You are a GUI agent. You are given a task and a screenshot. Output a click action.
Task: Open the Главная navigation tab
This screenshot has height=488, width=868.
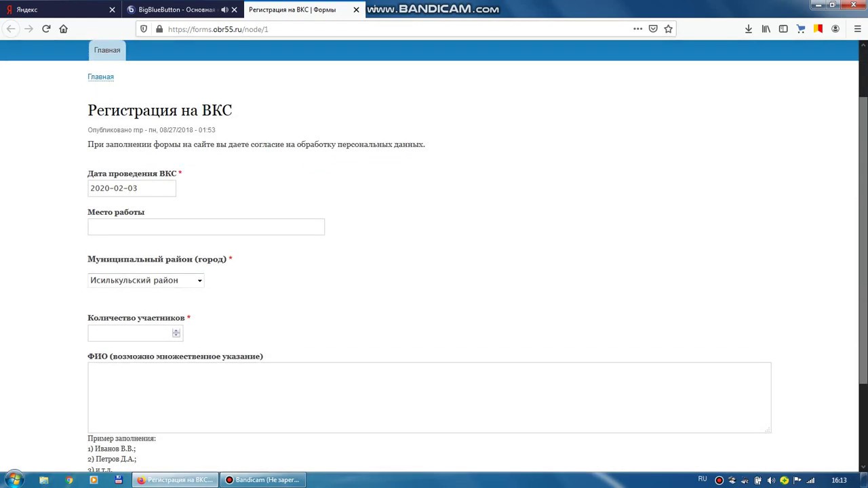(107, 50)
